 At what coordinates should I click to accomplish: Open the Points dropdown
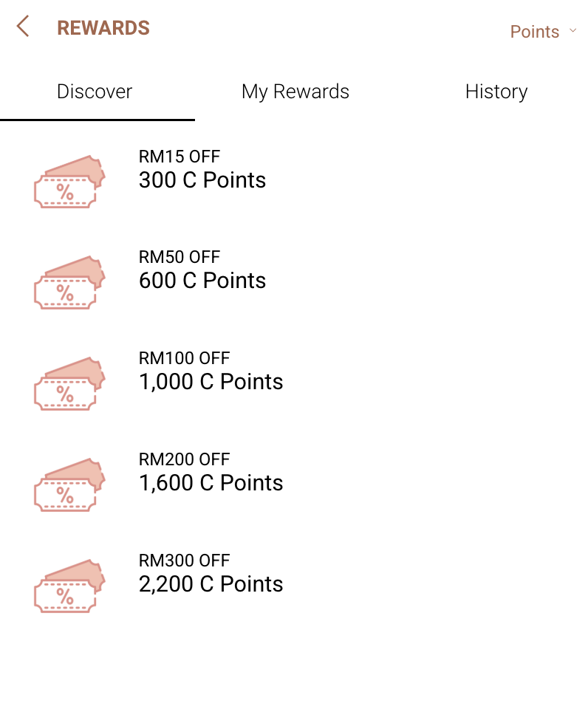tap(535, 32)
